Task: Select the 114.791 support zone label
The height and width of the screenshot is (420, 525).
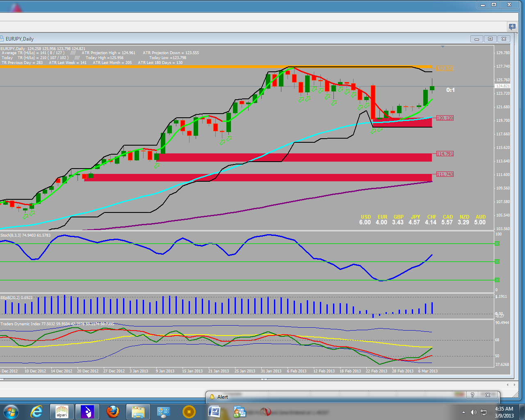Action: point(445,154)
